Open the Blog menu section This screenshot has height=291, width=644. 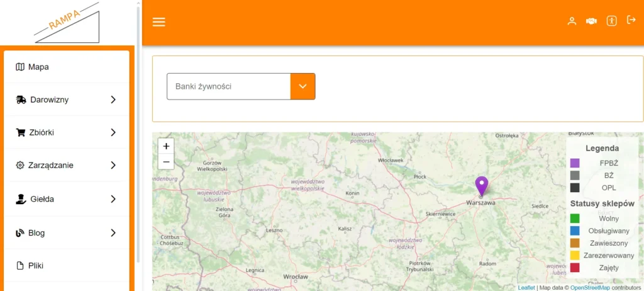[66, 232]
